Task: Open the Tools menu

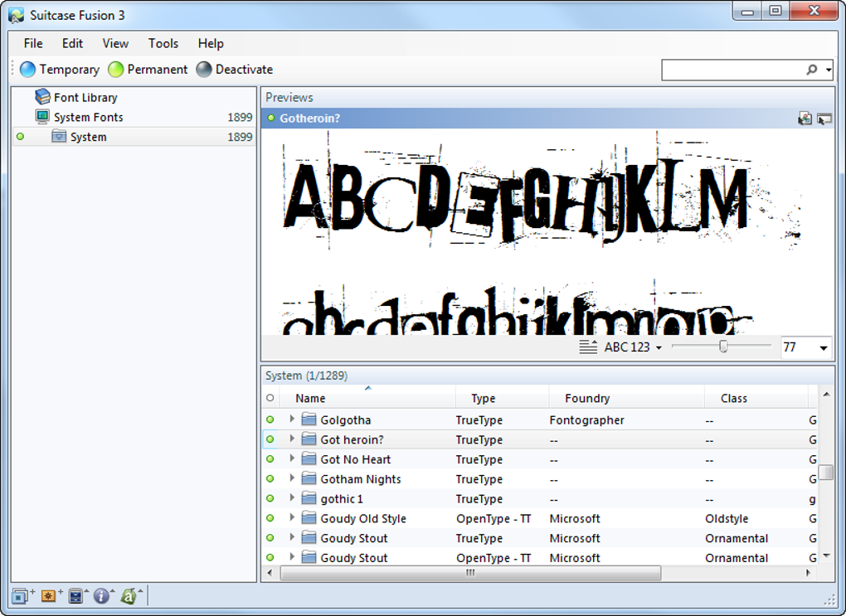Action: (163, 43)
